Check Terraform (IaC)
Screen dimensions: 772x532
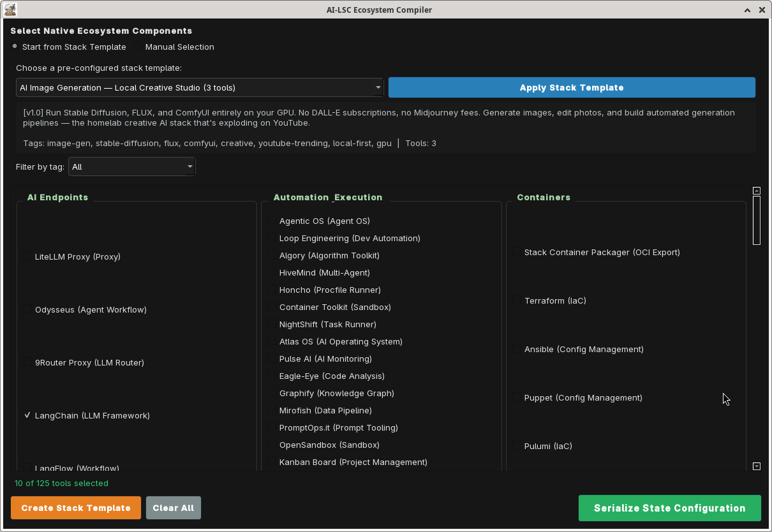(x=549, y=301)
